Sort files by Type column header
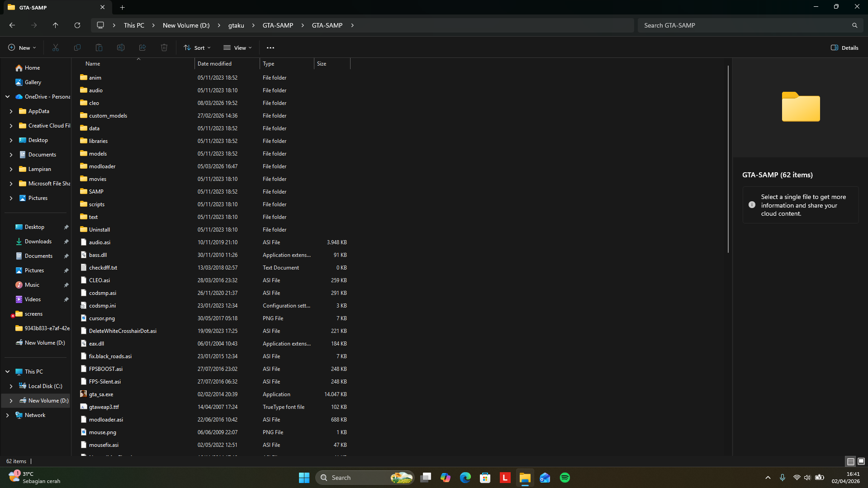868x488 pixels. (x=287, y=64)
